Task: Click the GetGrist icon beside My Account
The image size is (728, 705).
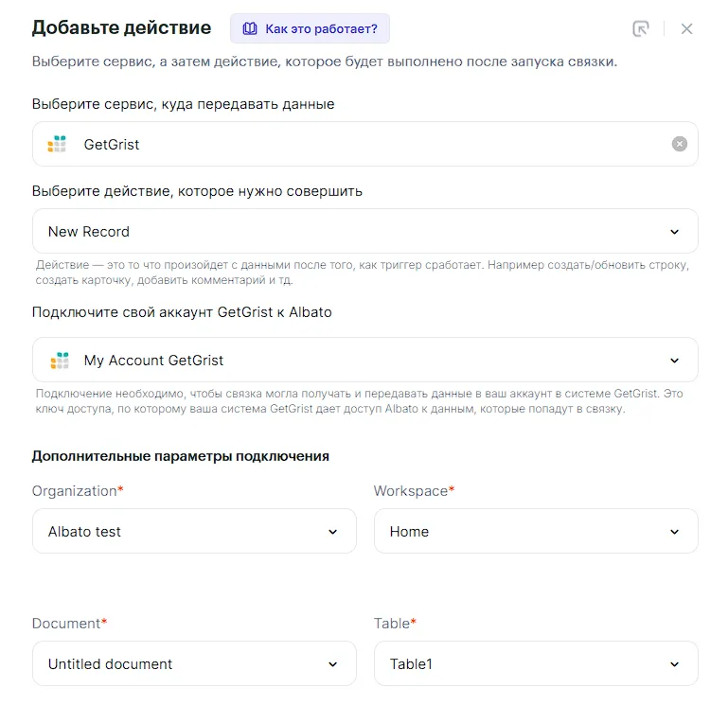Action: click(x=60, y=360)
